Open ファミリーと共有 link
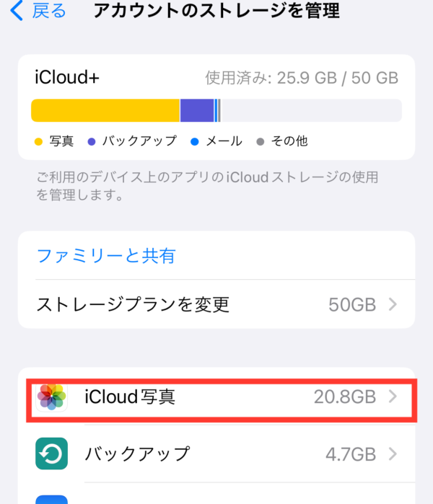Screen dimensions: 433x504 pos(106,256)
